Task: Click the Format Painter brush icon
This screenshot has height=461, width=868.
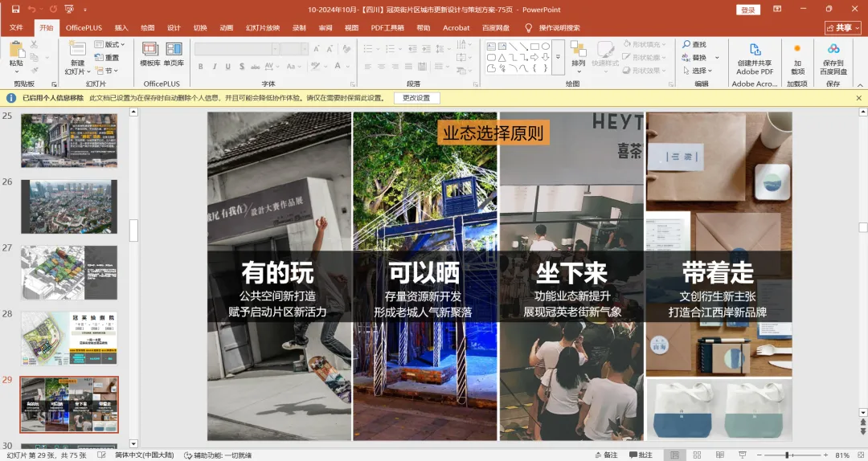Action: point(34,71)
